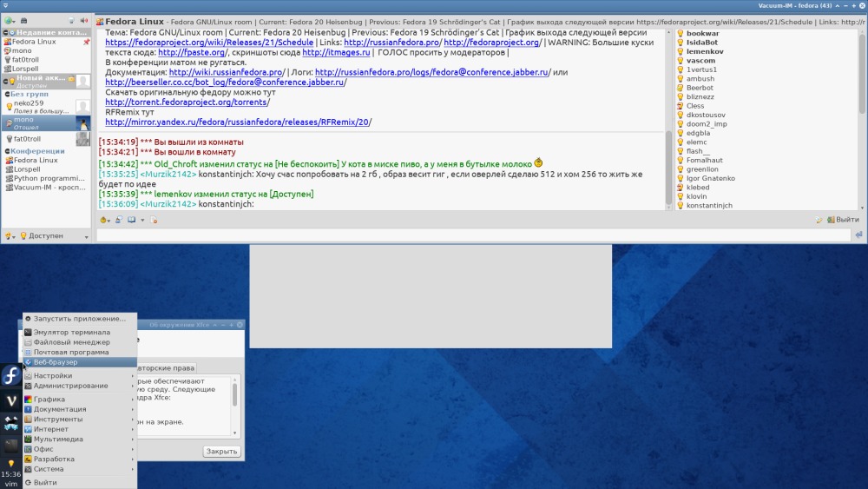Click the Закрыть button in Xfce dialog

[221, 452]
